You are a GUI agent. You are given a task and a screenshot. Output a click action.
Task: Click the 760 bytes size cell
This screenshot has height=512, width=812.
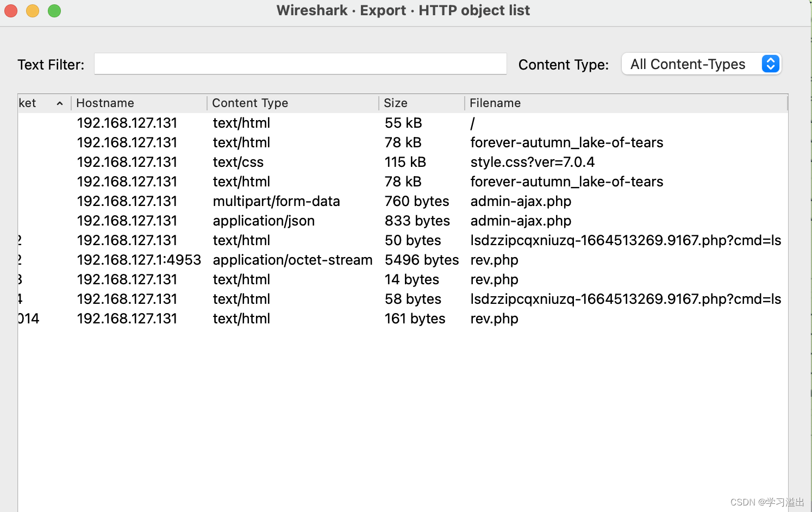pyautogui.click(x=417, y=201)
